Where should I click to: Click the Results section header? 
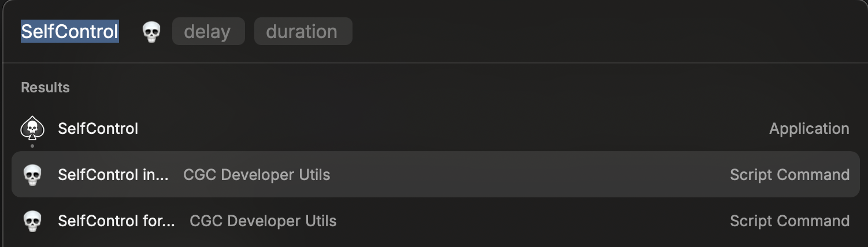[x=45, y=88]
